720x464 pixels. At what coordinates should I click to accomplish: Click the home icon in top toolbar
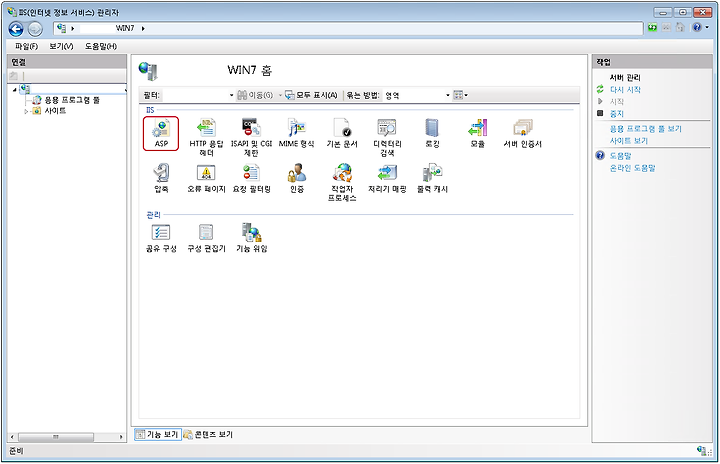680,28
